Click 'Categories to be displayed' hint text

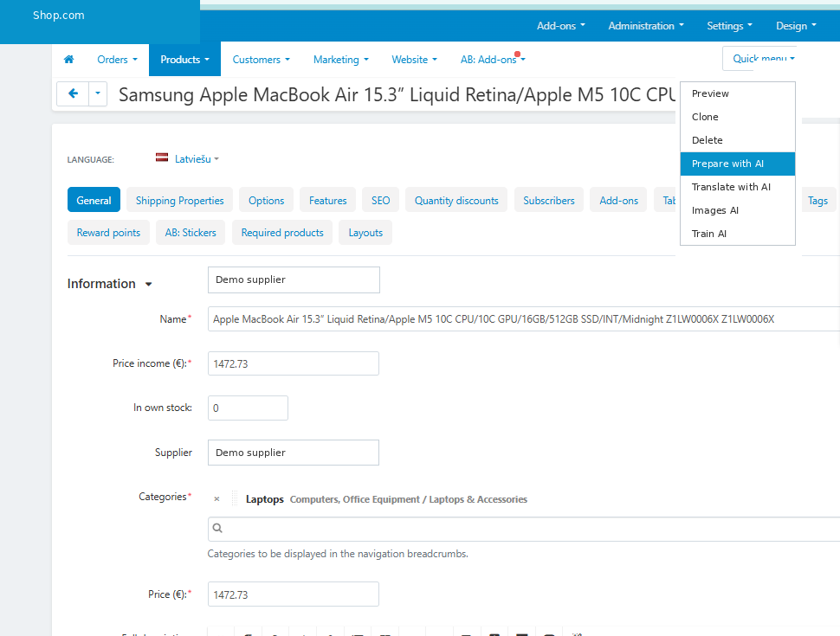point(338,554)
